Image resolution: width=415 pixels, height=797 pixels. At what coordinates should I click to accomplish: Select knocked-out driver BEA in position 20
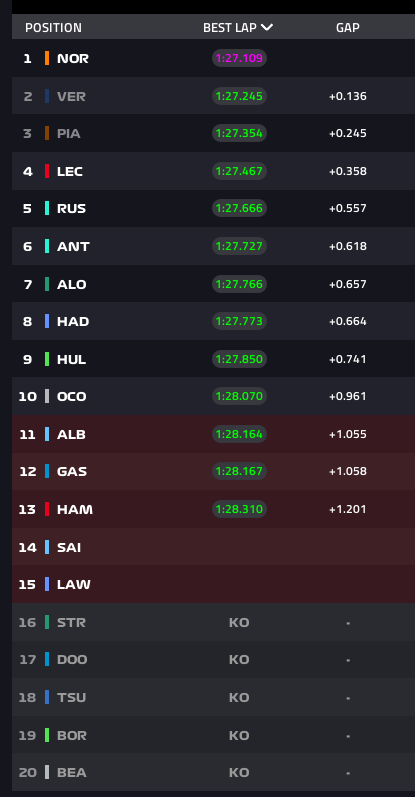pos(214,773)
